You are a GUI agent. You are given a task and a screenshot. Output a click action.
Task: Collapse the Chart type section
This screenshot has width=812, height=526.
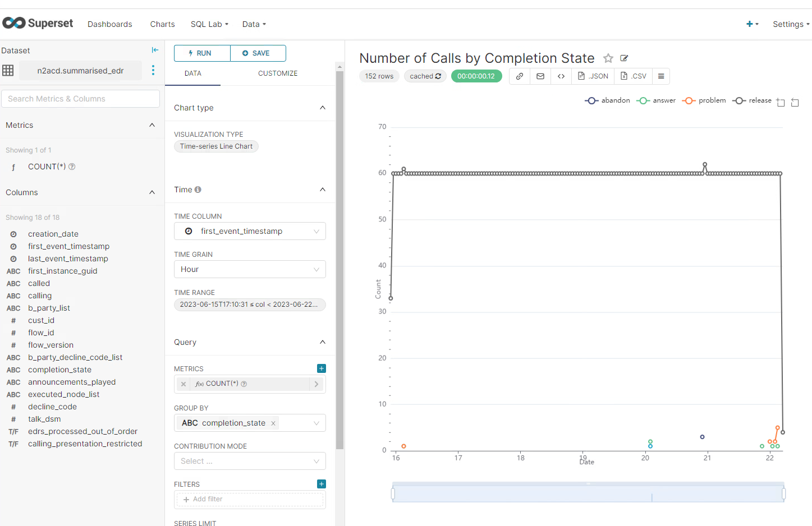[322, 108]
